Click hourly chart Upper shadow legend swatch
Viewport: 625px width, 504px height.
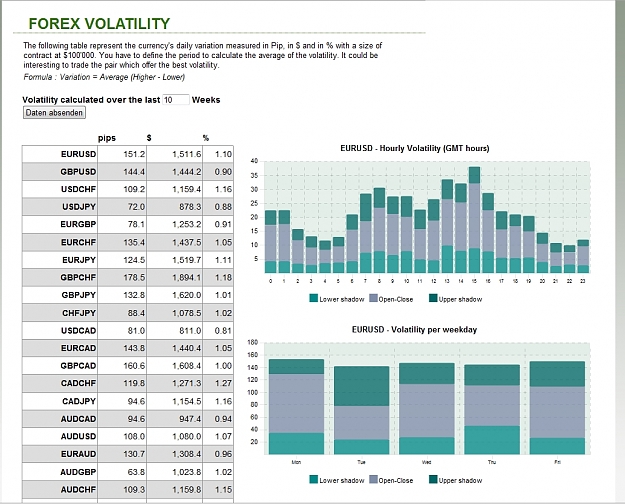click(433, 298)
